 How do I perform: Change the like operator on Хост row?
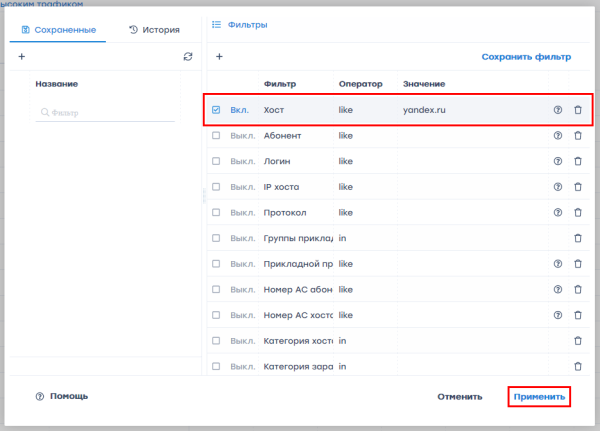pos(346,109)
